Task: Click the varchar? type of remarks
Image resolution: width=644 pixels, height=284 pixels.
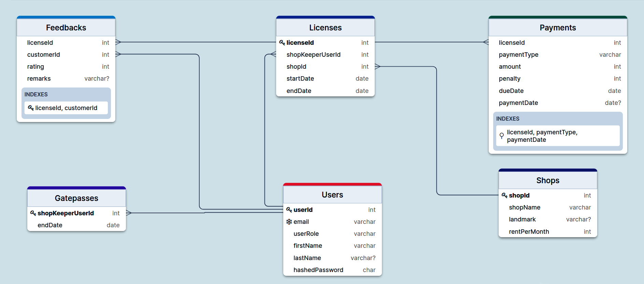Action: [97, 79]
